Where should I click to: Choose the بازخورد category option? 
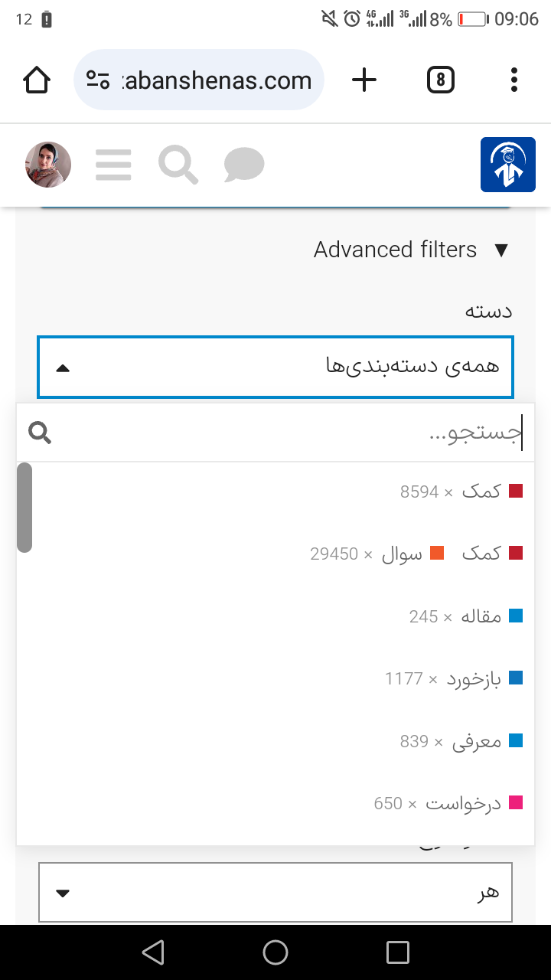275,678
